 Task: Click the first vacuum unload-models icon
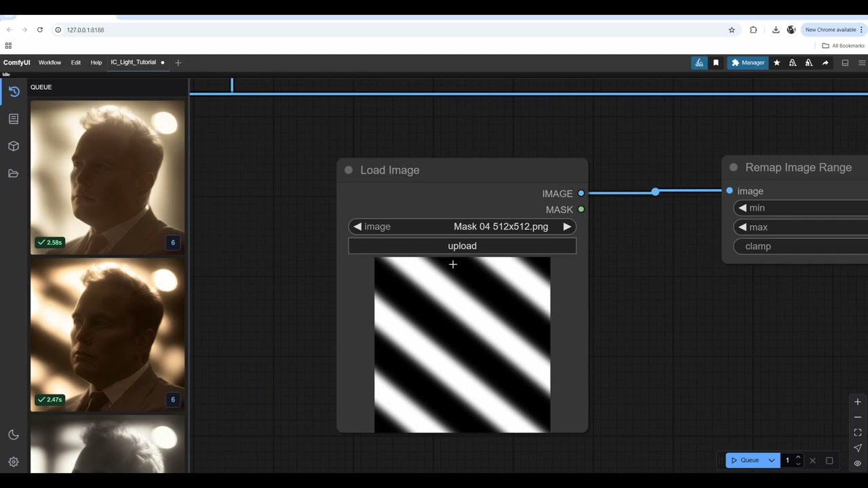[x=793, y=62]
